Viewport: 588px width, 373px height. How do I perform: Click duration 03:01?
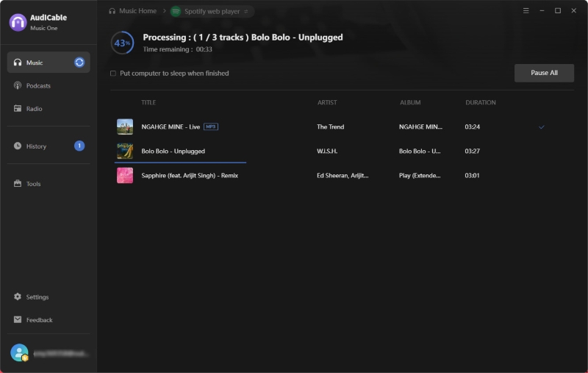tap(472, 175)
